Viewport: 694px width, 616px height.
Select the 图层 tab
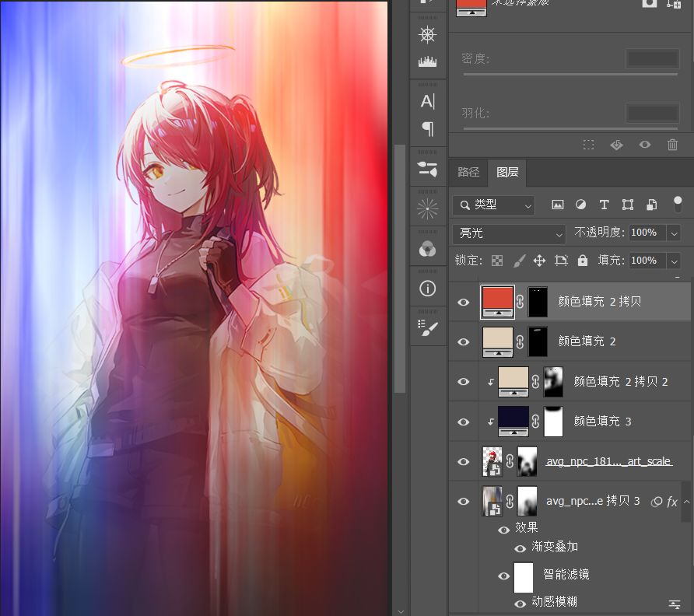coord(507,172)
